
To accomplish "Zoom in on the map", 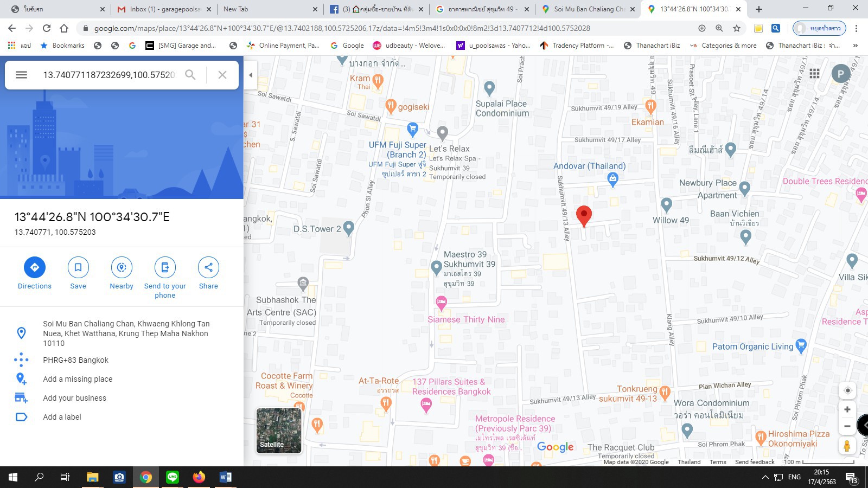I will pyautogui.click(x=847, y=409).
